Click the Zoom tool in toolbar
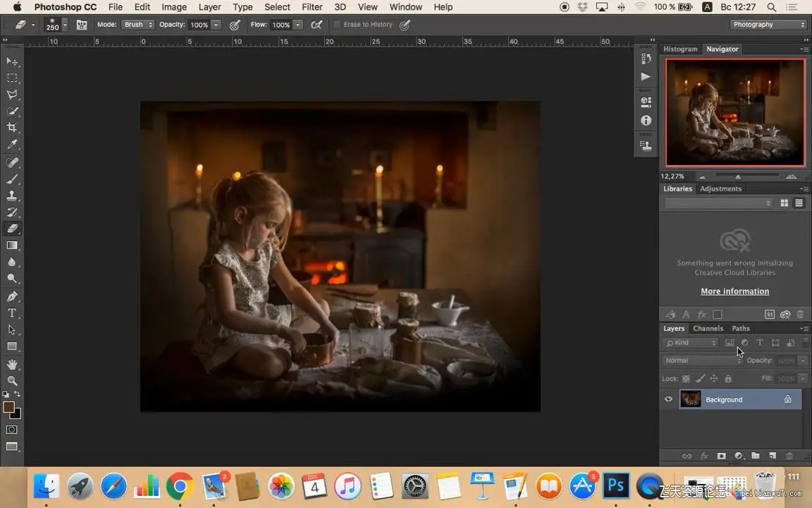812x508 pixels. [12, 380]
